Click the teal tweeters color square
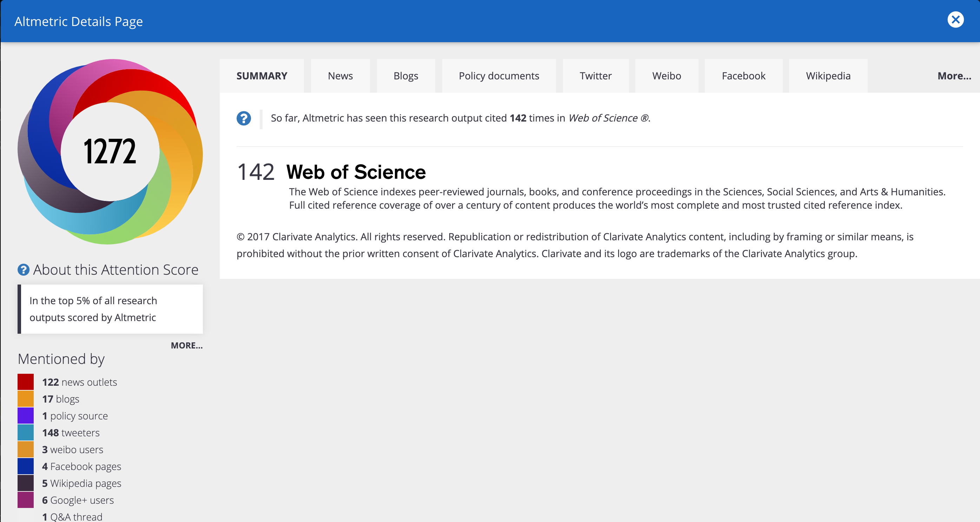Viewport: 980px width, 522px height. (x=26, y=432)
